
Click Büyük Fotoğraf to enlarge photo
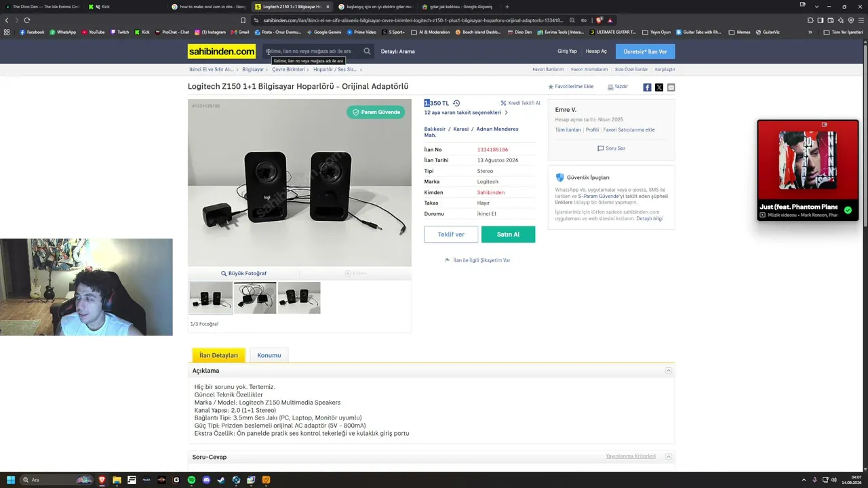pyautogui.click(x=244, y=274)
